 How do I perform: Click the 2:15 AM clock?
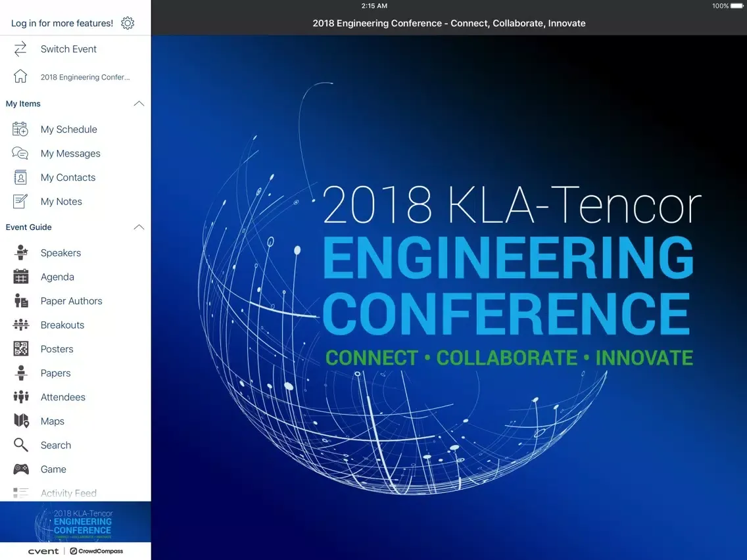[x=374, y=6]
